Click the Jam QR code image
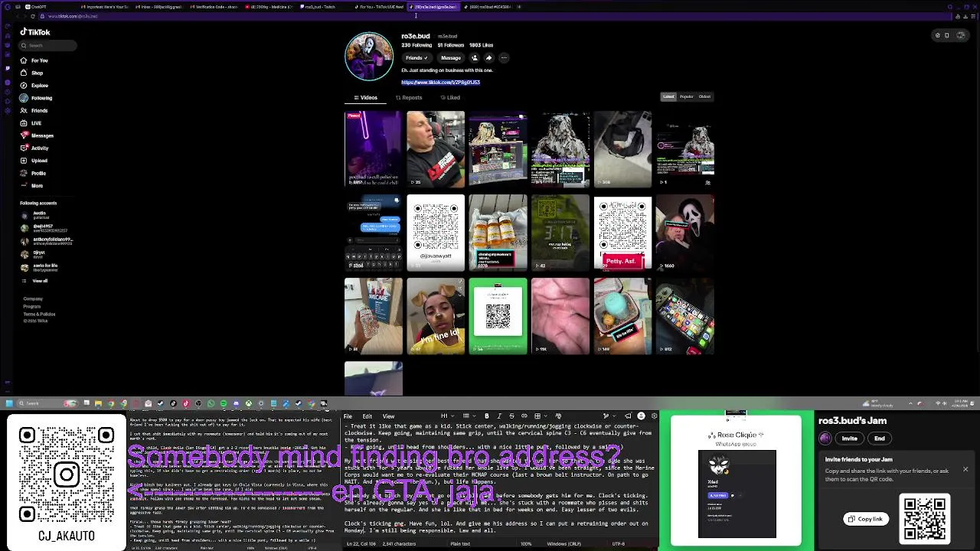 925,519
